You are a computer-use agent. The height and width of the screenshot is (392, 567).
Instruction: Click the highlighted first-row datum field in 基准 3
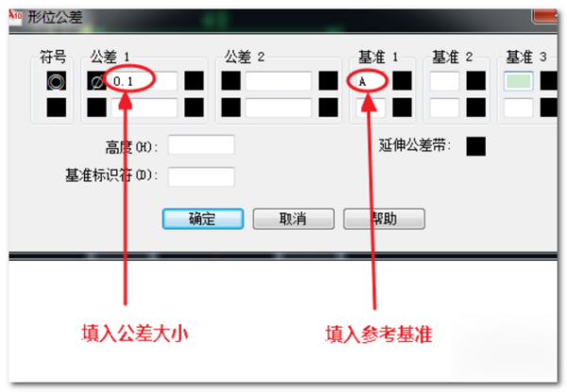tap(519, 81)
